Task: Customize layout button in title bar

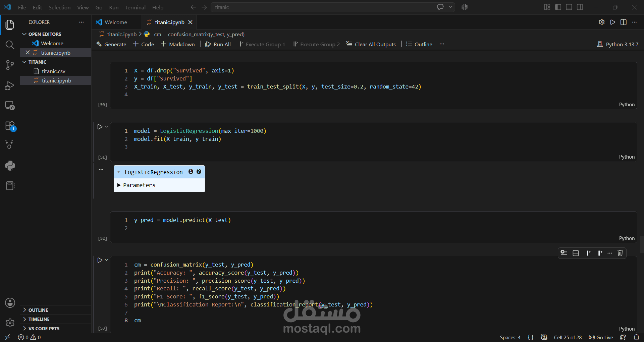Action: [x=547, y=7]
